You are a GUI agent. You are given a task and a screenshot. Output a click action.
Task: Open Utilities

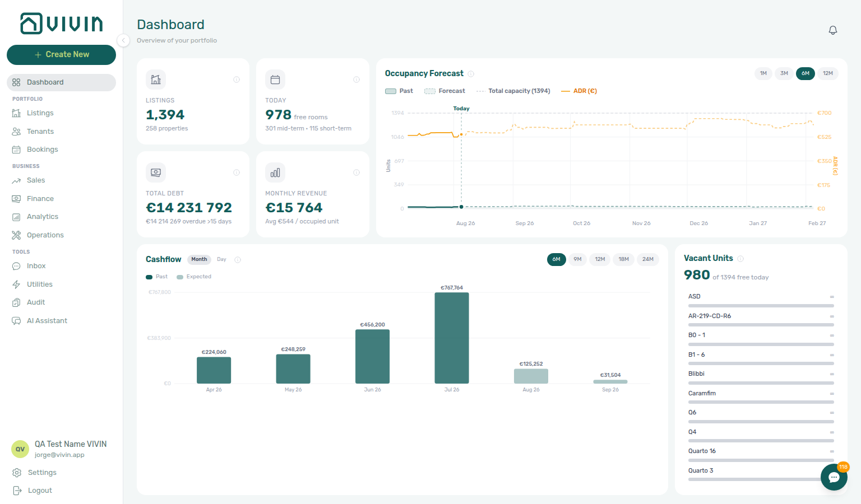(61, 284)
